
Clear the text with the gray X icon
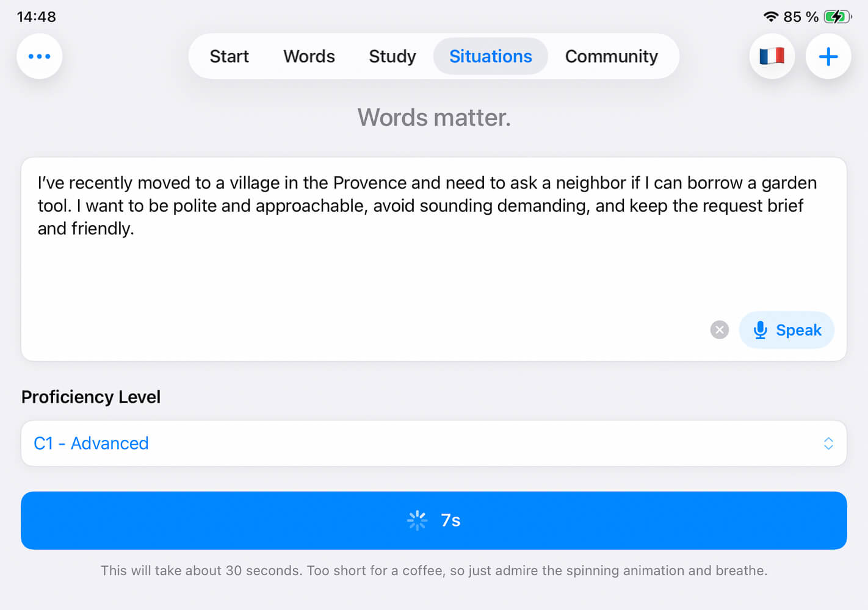(720, 330)
